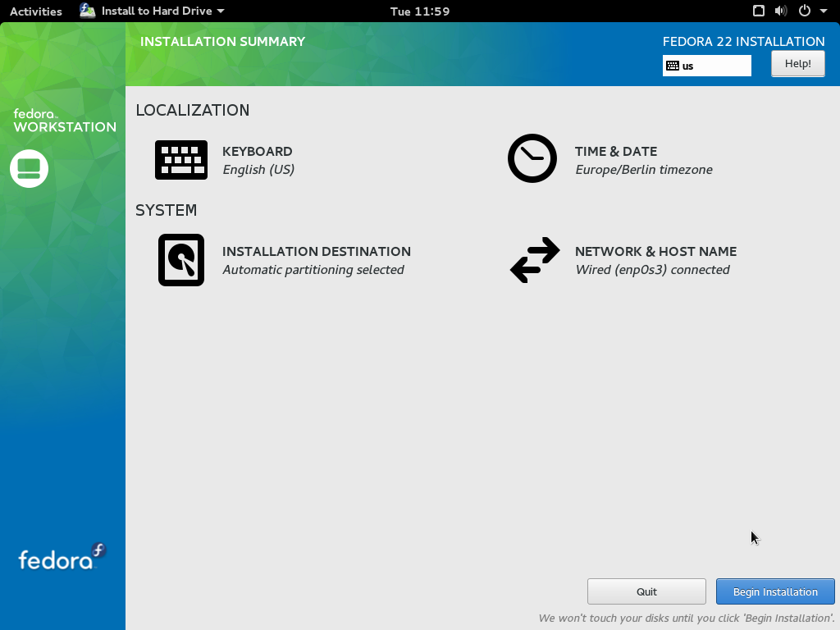840x630 pixels.
Task: Open Installation Destination hard disk icon
Action: coord(180,260)
